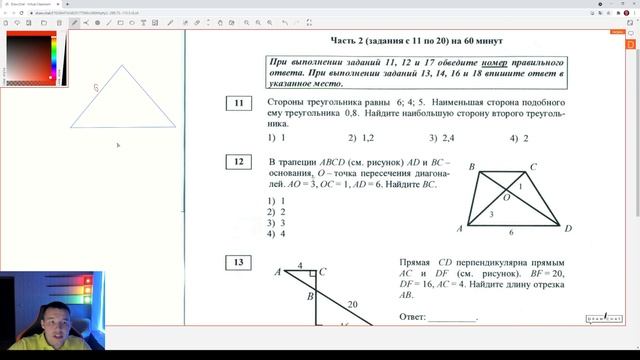Click answer option "3) 2,4" in task 11

tap(442, 138)
